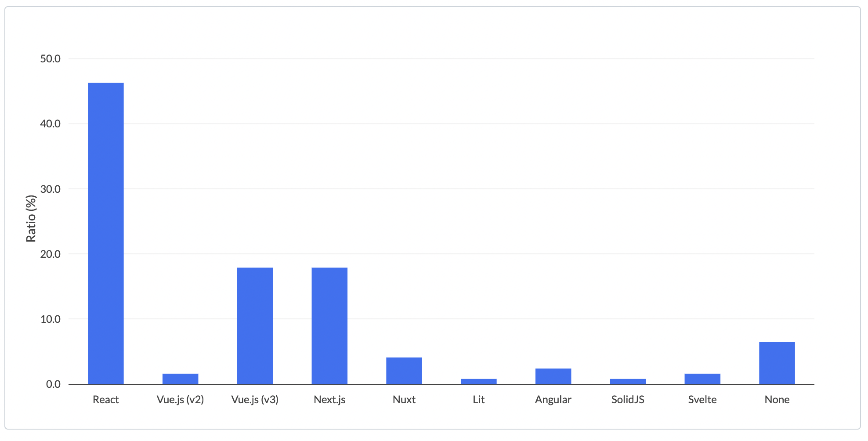
Task: Click the Next.js axis label
Action: [329, 400]
